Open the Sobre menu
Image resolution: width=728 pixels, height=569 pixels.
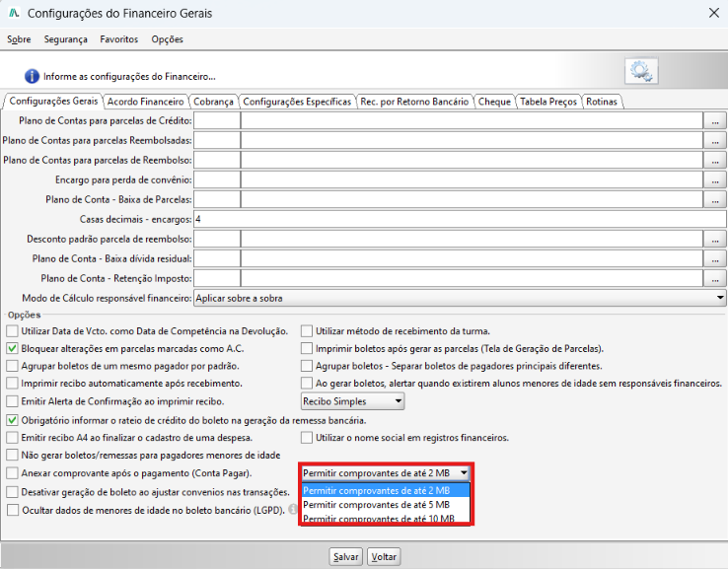point(19,39)
